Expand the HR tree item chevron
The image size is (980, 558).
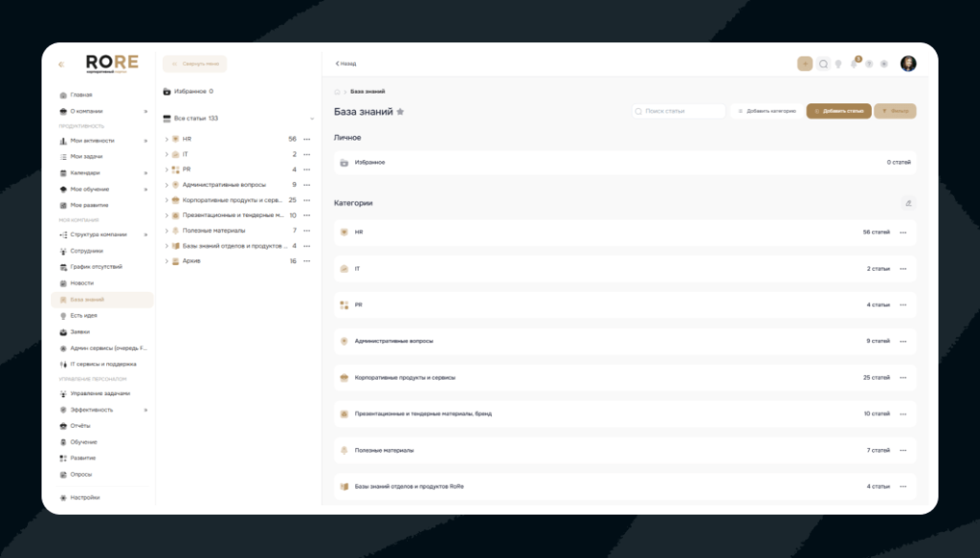coord(167,140)
